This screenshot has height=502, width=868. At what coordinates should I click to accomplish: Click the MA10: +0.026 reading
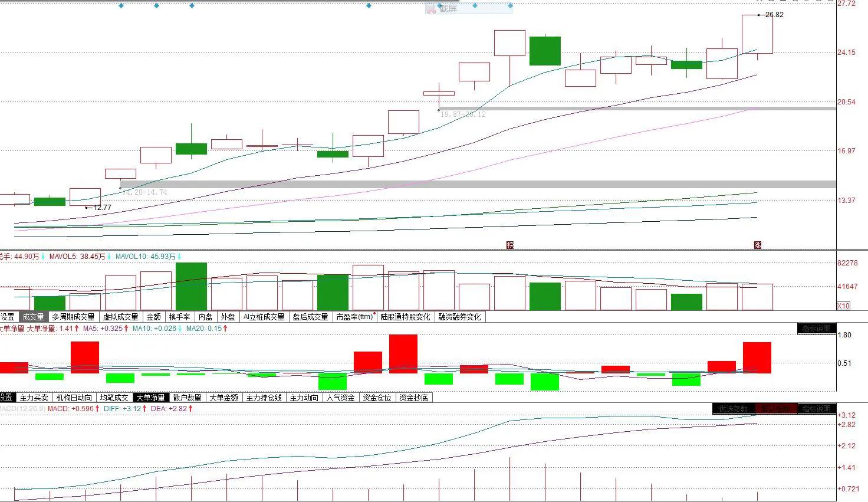154,329
